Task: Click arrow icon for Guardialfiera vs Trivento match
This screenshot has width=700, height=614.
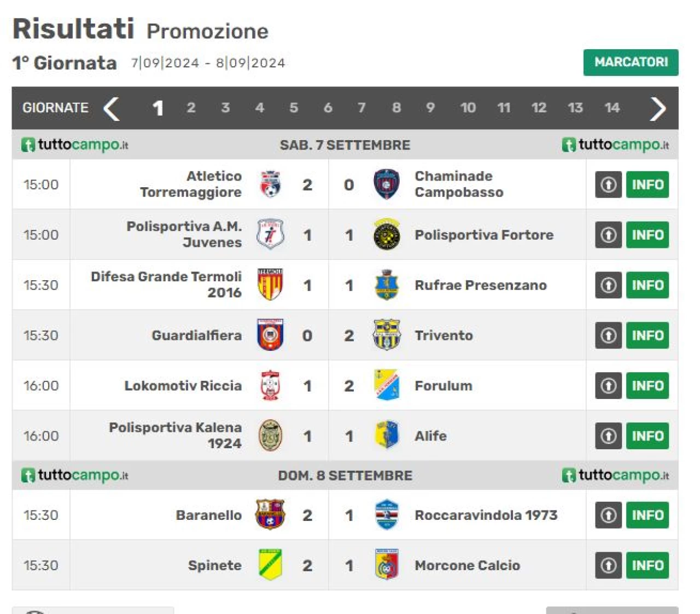Action: pos(608,335)
